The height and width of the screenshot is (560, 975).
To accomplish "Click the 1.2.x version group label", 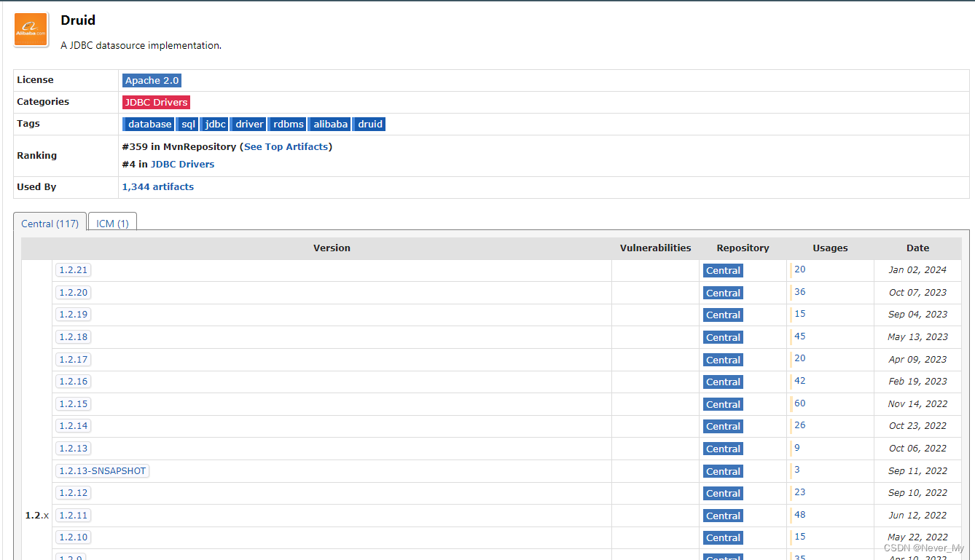I will [x=37, y=515].
